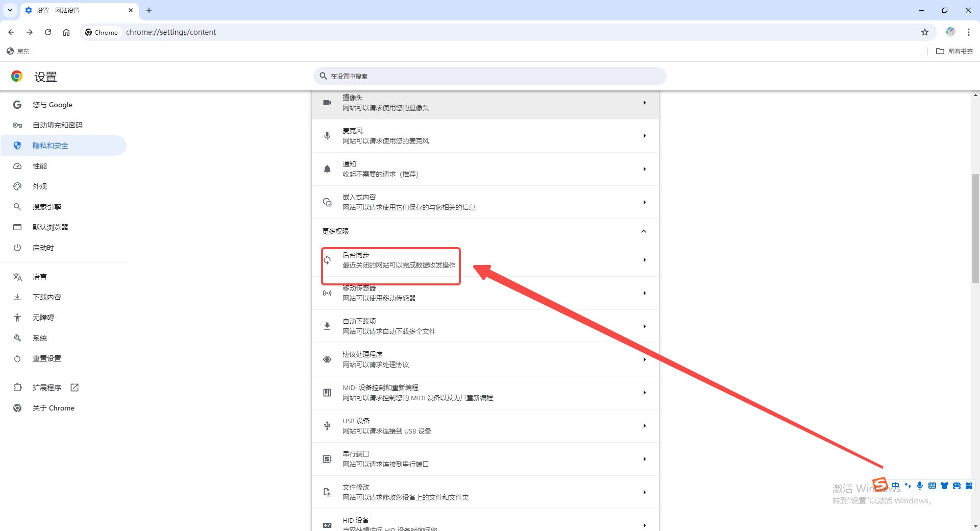The width and height of the screenshot is (980, 531).
Task: Click the serial port icon in 串行端口 row
Action: [x=327, y=459]
